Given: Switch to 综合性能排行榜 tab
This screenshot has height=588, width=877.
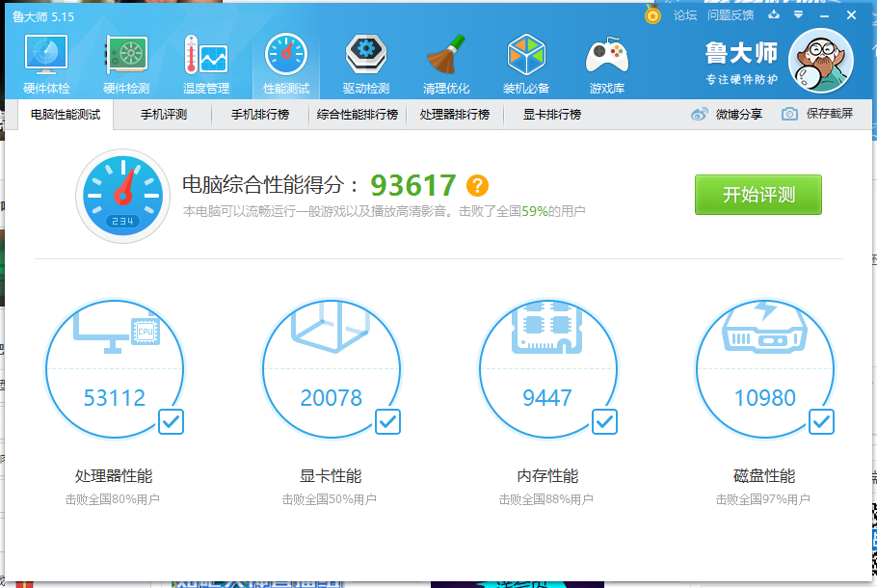Looking at the screenshot, I should (x=357, y=115).
